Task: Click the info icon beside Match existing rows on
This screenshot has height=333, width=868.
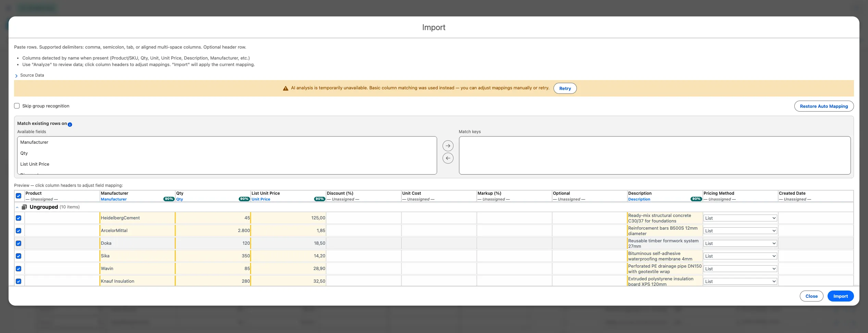Action: coord(70,125)
